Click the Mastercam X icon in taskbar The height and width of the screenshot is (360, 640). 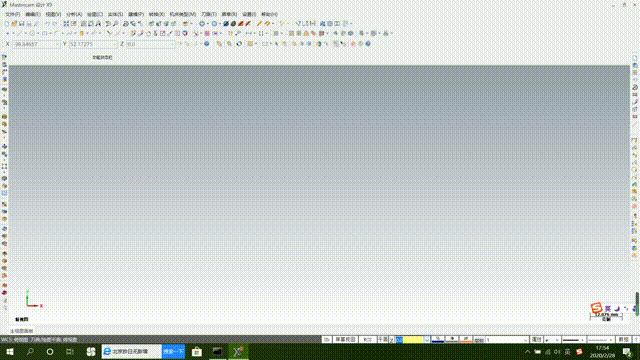click(x=238, y=351)
